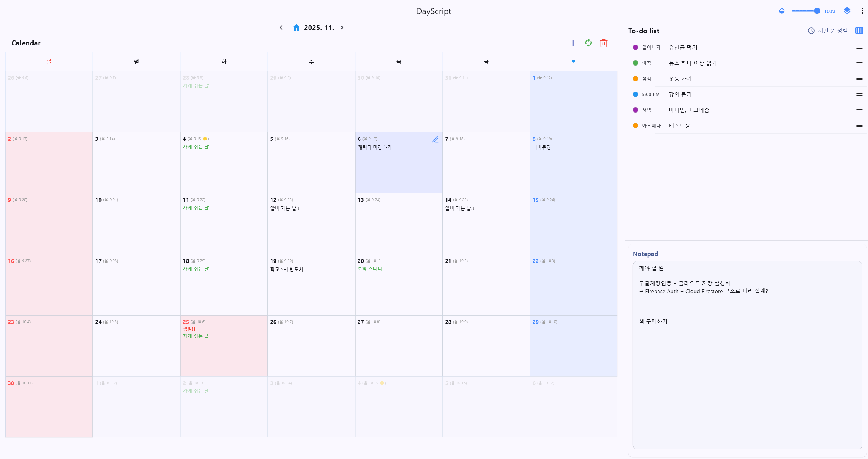This screenshot has width=868, height=459.
Task: Click the plus icon to add event
Action: [x=573, y=43]
